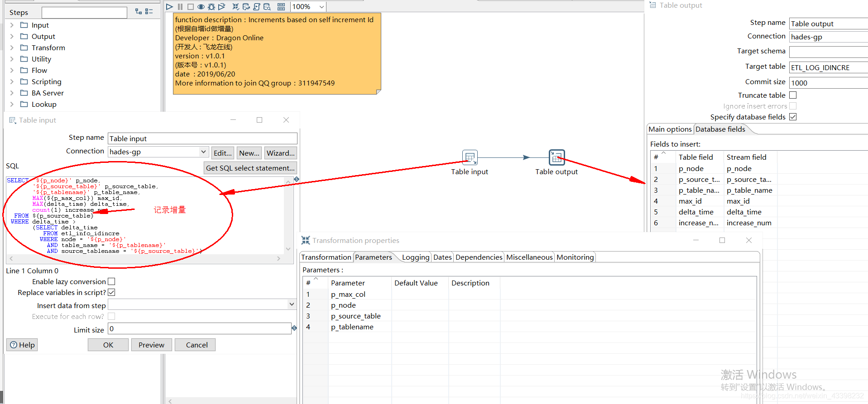Click the Scripting folder icon

[x=24, y=82]
